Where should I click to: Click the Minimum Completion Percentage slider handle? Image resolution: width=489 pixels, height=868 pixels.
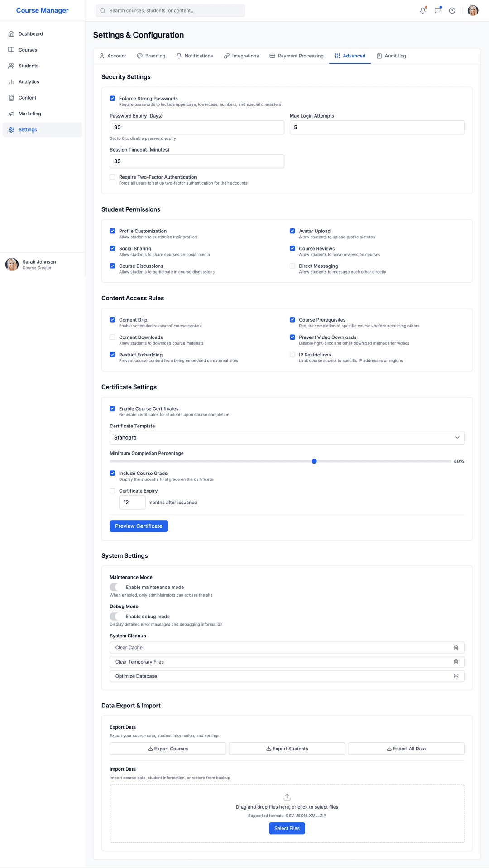[x=314, y=461]
